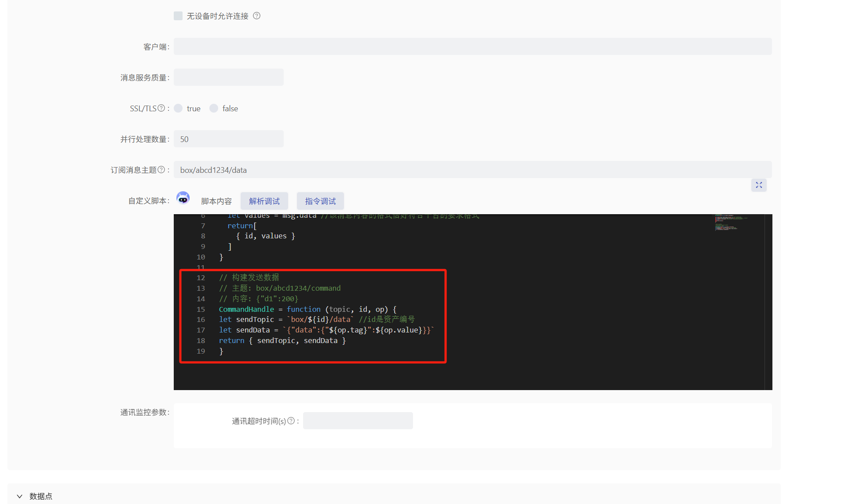Click code line 16 let sendTopic
Image resolution: width=845 pixels, height=504 pixels.
click(x=317, y=319)
